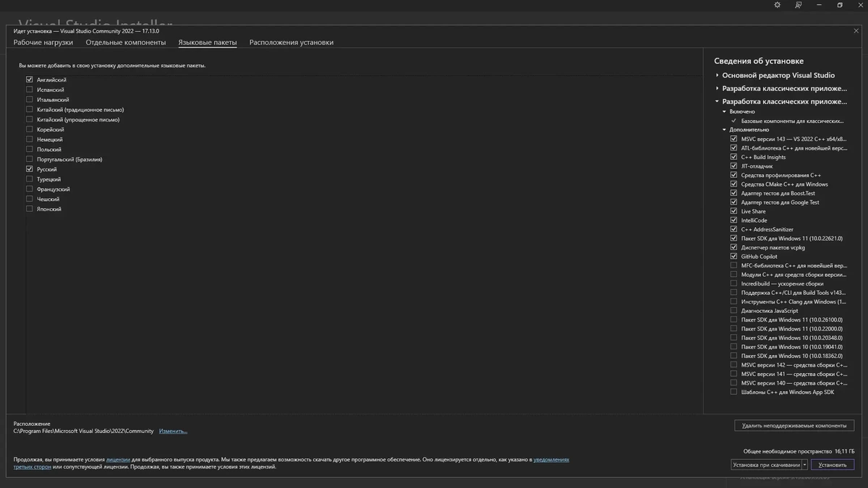Uncheck the GitHub Copilot component
The width and height of the screenshot is (868, 488).
[734, 257]
